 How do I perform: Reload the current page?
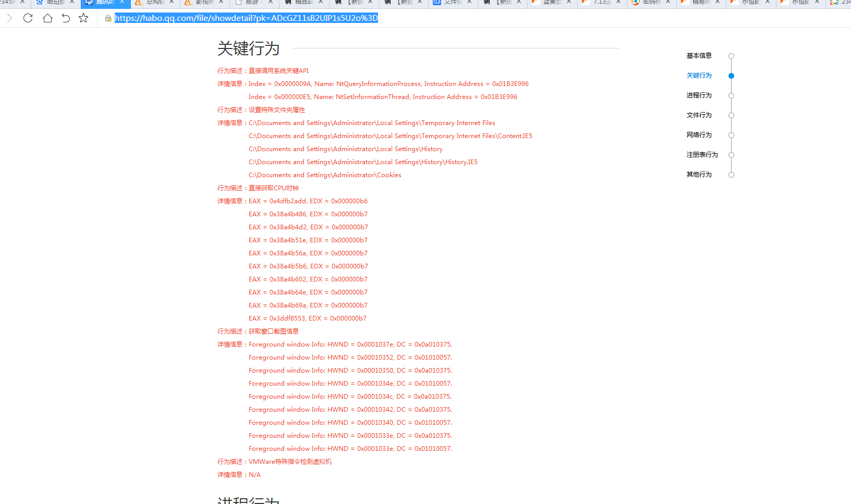[x=28, y=18]
